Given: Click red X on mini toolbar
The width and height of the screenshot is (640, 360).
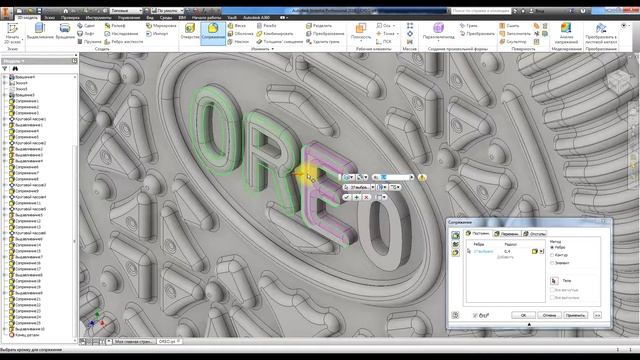Looking at the screenshot, I should [366, 197].
